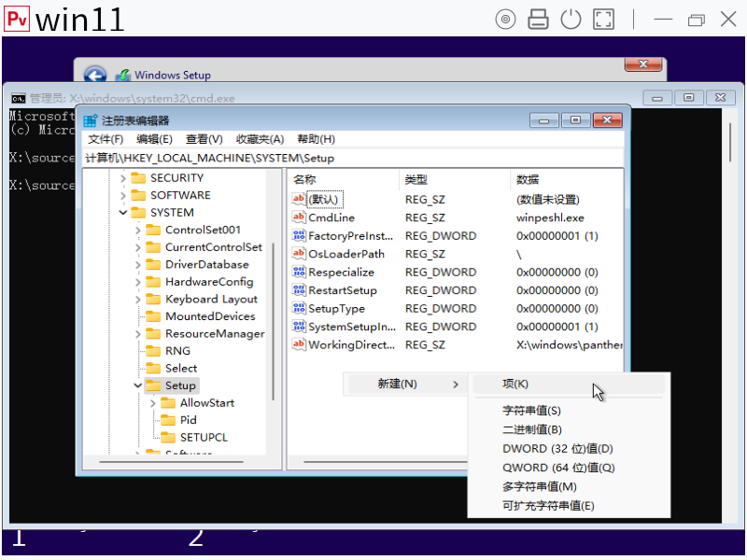Open the 编辑(E) menu
Viewport: 747px width, 560px height.
[x=154, y=139]
